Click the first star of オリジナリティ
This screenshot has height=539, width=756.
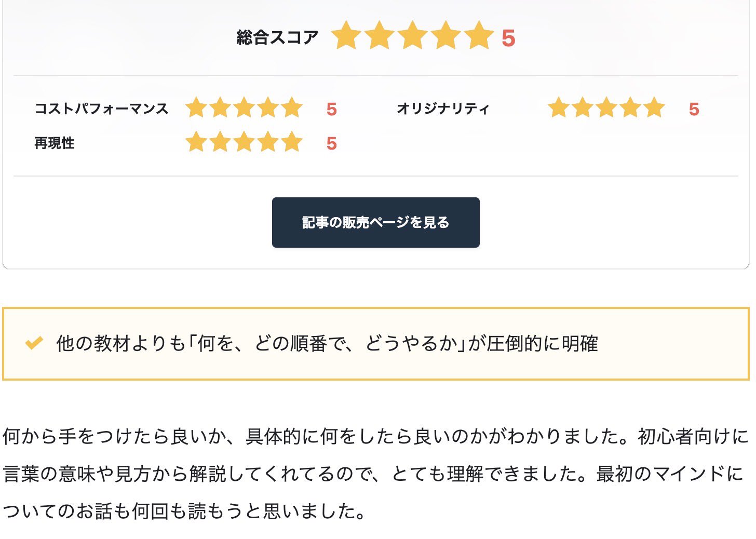tap(559, 108)
